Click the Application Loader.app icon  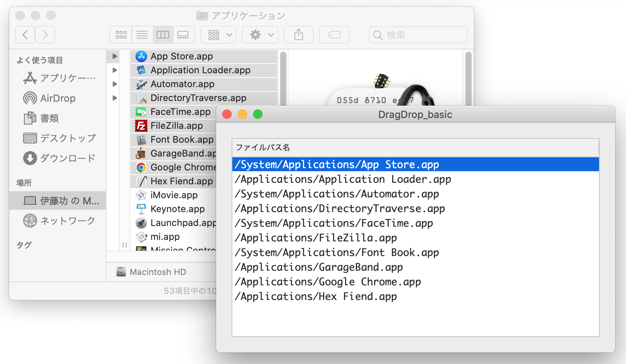click(x=141, y=70)
